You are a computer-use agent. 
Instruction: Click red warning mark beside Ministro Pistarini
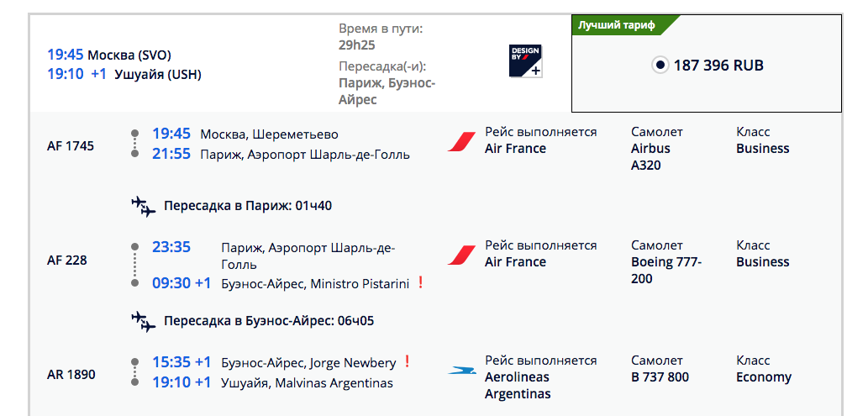[x=420, y=283]
